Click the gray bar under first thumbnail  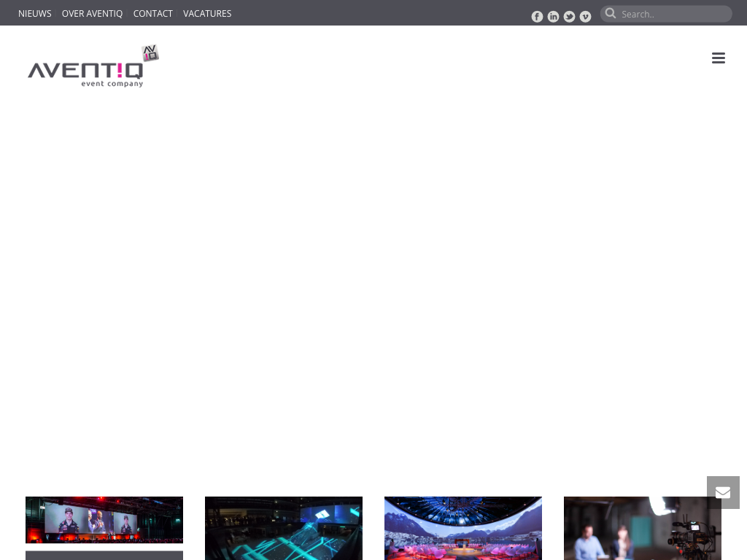pos(104,555)
